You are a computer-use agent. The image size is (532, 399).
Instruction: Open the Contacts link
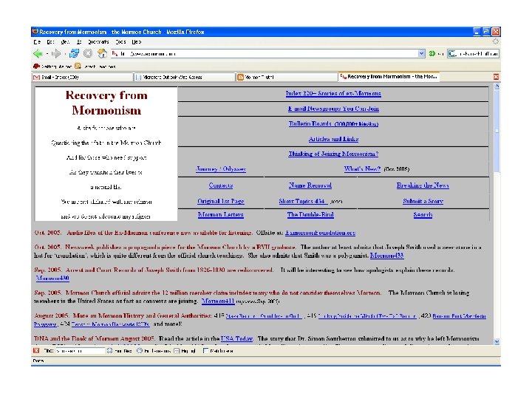click(x=221, y=185)
